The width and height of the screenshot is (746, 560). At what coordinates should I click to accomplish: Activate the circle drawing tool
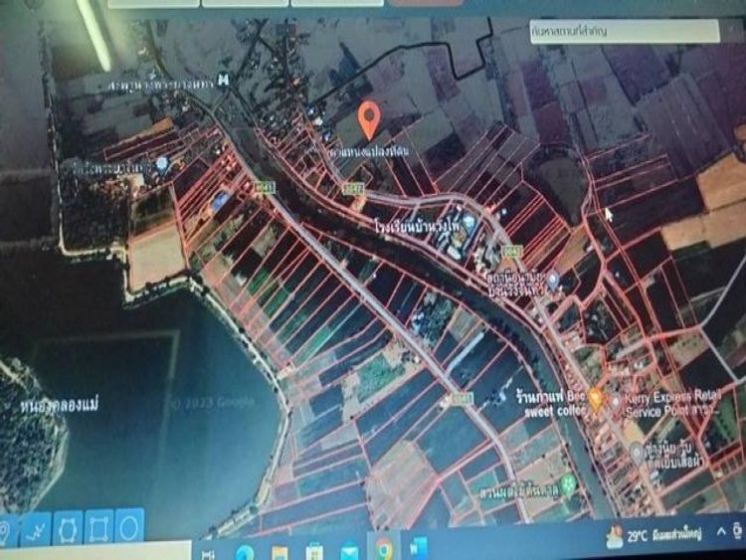(x=128, y=525)
